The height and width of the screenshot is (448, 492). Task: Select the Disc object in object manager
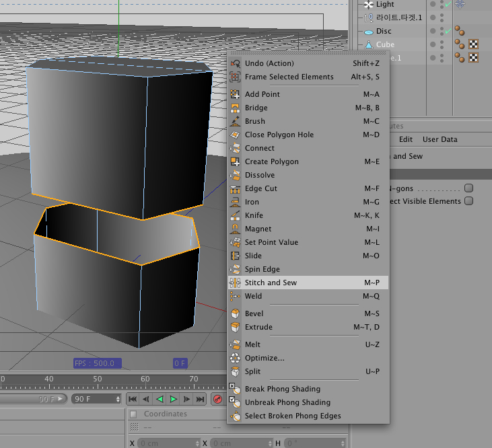(384, 31)
